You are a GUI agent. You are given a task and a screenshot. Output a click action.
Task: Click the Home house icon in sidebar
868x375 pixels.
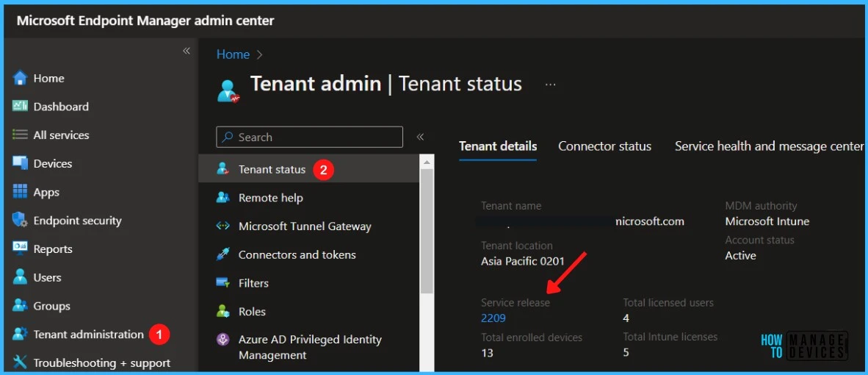(x=20, y=78)
